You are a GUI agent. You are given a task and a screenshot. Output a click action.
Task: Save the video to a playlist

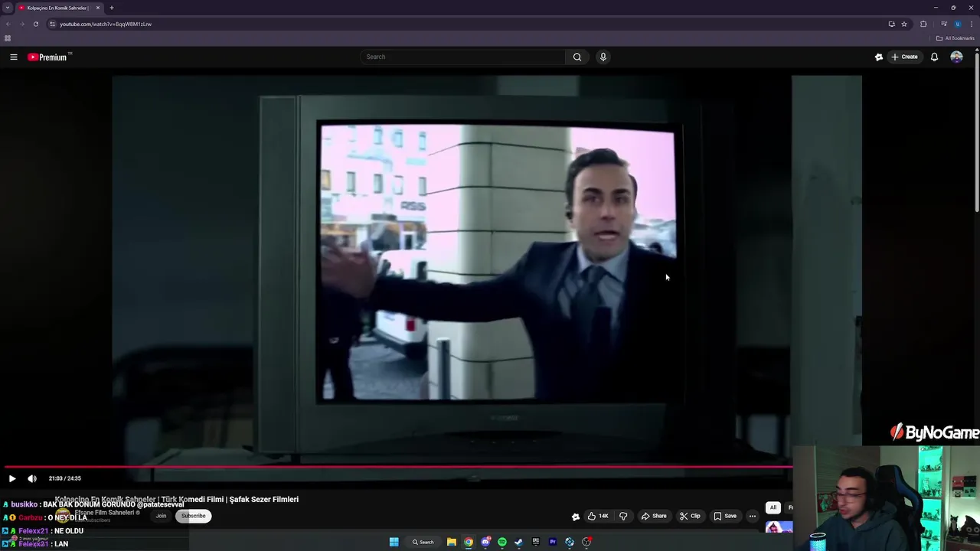pos(725,516)
